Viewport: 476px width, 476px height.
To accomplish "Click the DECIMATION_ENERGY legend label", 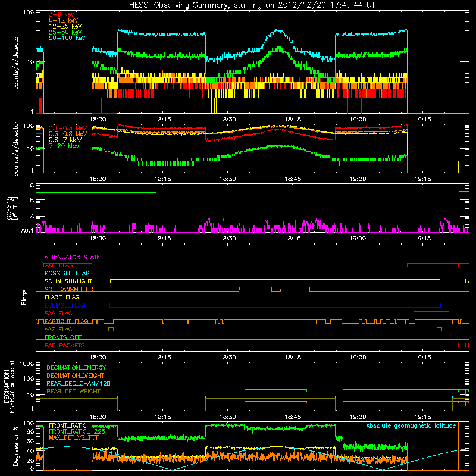I will point(76,368).
